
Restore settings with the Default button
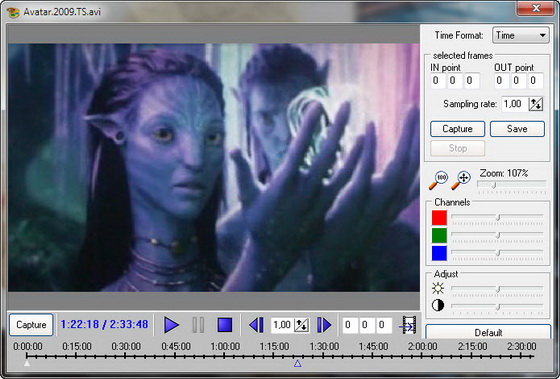point(488,332)
